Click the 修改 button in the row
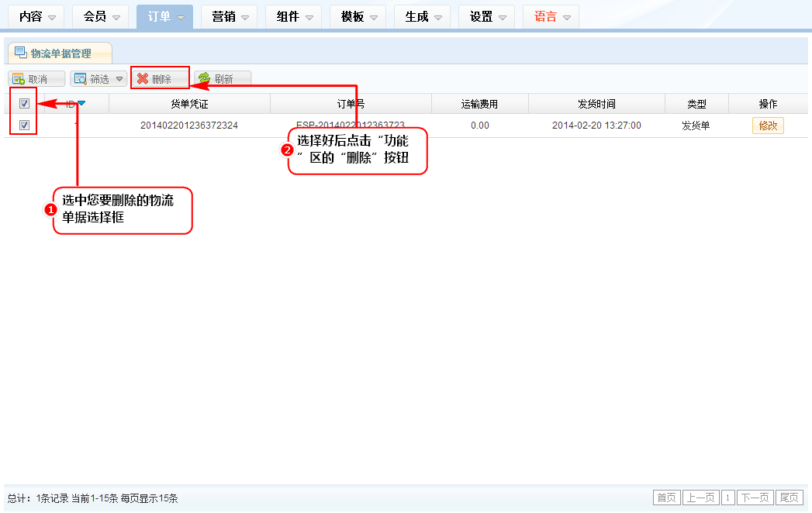The width and height of the screenshot is (812, 513). tap(768, 126)
